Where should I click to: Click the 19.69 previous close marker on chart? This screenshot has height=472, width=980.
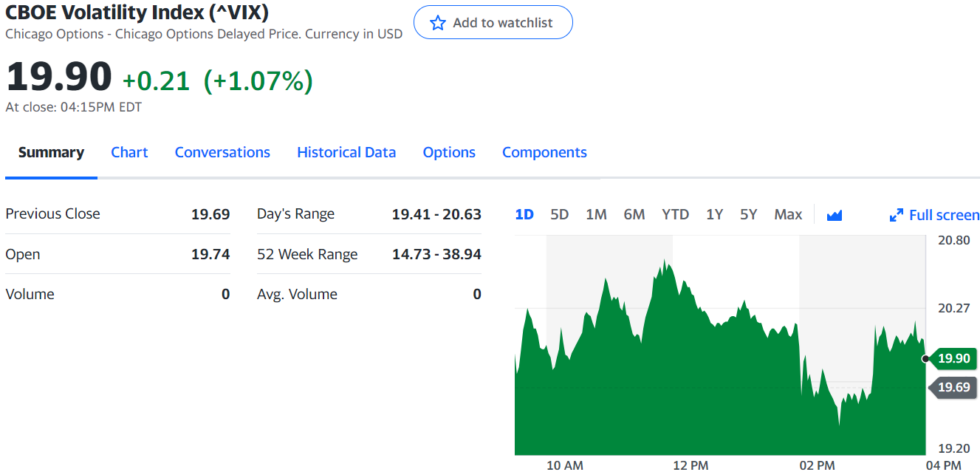click(953, 387)
